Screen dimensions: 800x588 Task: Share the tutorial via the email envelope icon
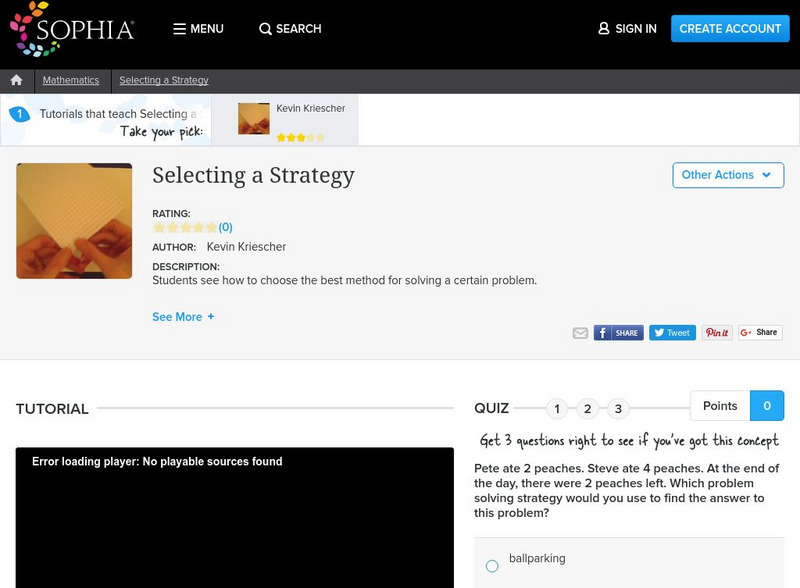click(581, 332)
